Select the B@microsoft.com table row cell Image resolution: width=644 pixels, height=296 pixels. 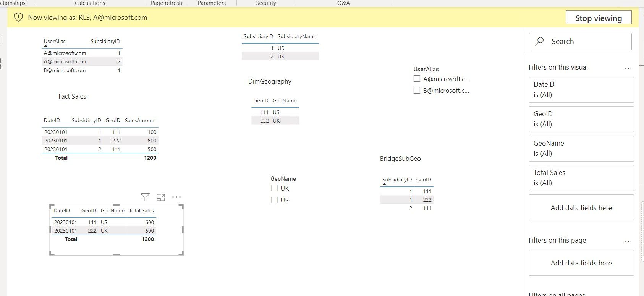(65, 70)
